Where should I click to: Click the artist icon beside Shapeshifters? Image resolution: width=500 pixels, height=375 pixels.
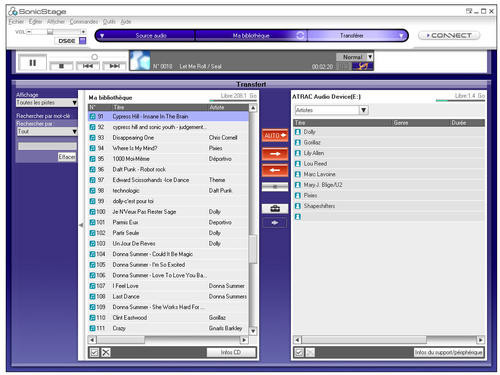pyautogui.click(x=298, y=206)
